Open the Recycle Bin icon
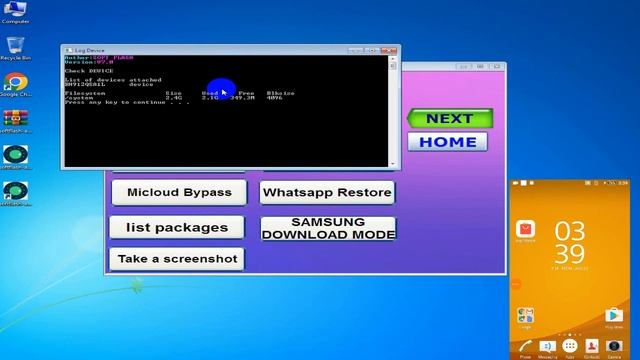Screen dimensions: 640x360 coord(15,49)
